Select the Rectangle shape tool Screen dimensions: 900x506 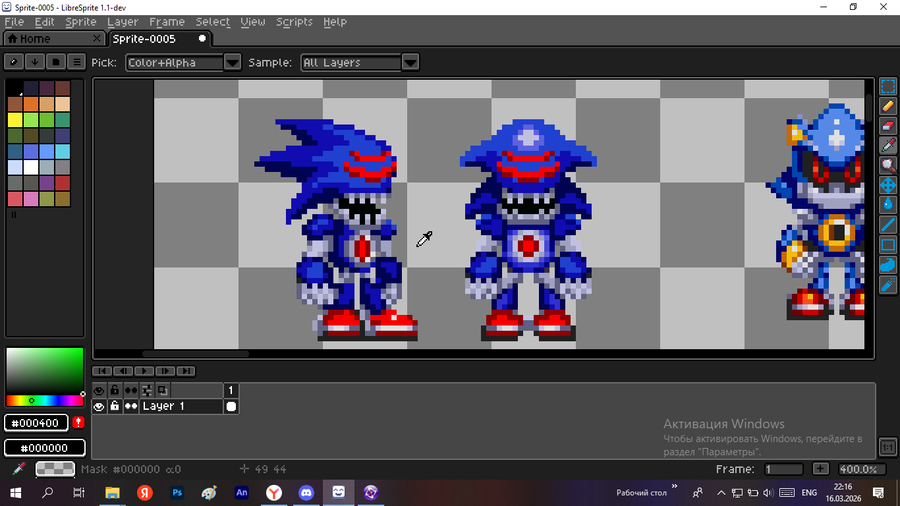pyautogui.click(x=888, y=245)
